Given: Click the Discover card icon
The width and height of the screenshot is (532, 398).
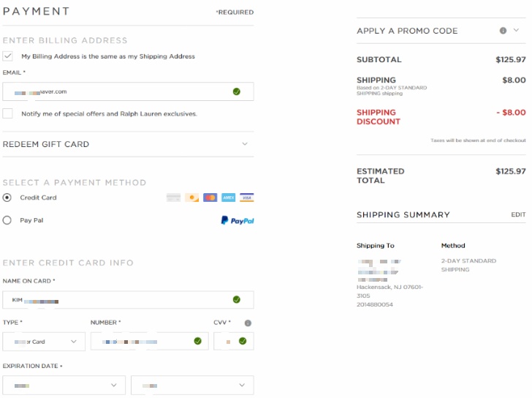Looking at the screenshot, I should coord(191,198).
